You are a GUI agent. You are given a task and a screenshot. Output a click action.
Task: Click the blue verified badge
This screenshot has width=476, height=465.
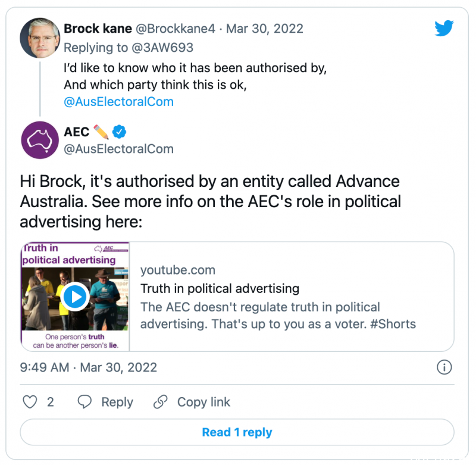(x=120, y=132)
